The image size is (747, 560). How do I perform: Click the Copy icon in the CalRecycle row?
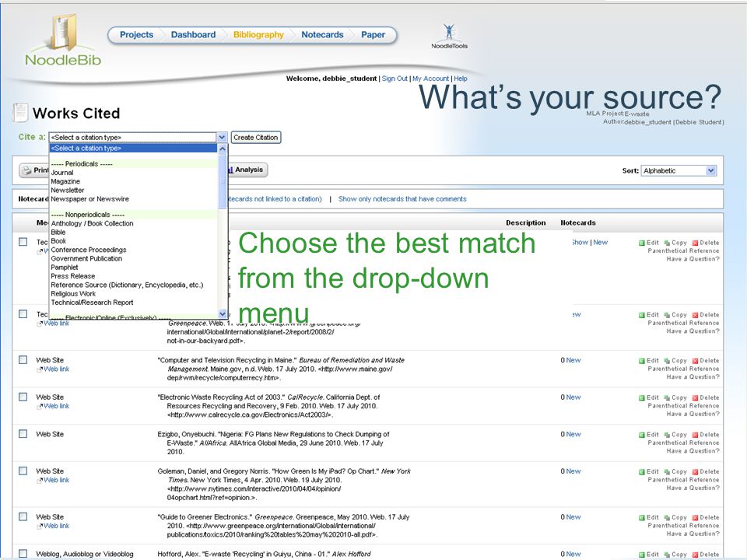[667, 398]
